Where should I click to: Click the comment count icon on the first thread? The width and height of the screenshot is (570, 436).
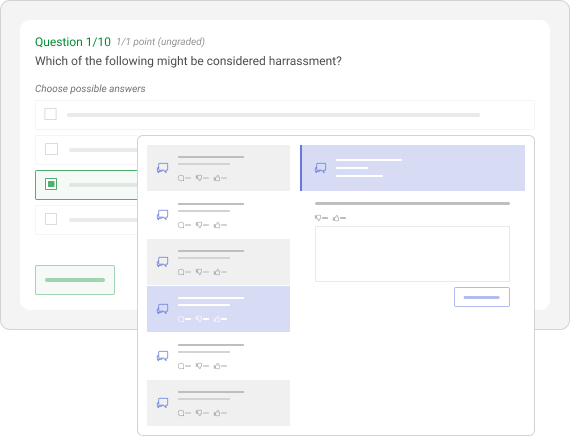click(x=181, y=178)
